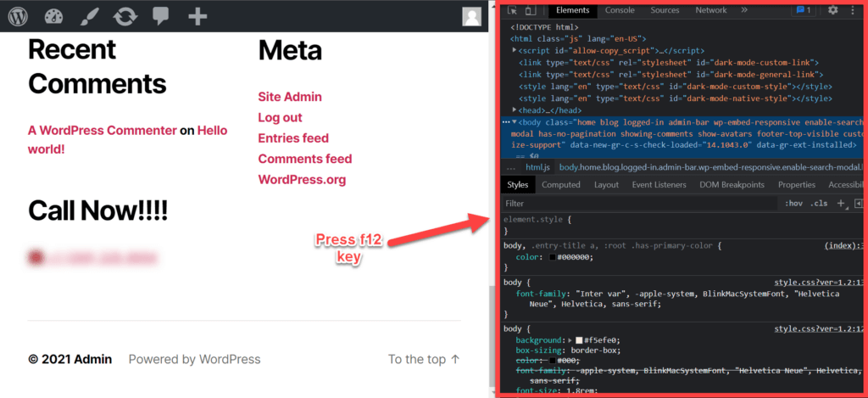This screenshot has height=398, width=868.
Task: Open A WordPress Commenter link
Action: click(103, 131)
